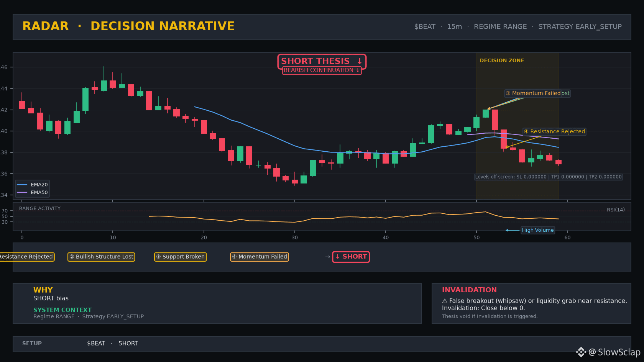Image resolution: width=644 pixels, height=362 pixels.
Task: Click the Momentum Failed chip in the step row
Action: click(260, 257)
